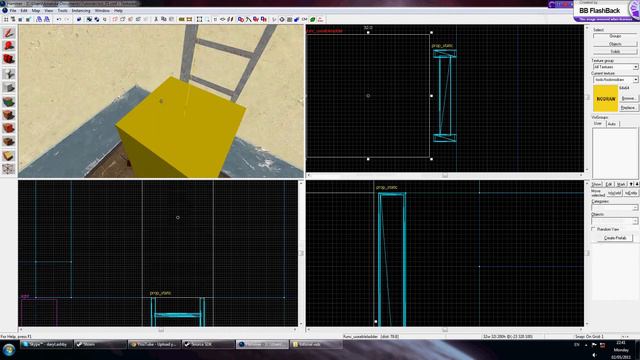Image resolution: width=640 pixels, height=360 pixels.
Task: Select the Block tool (gray cube)
Action: (x=9, y=87)
